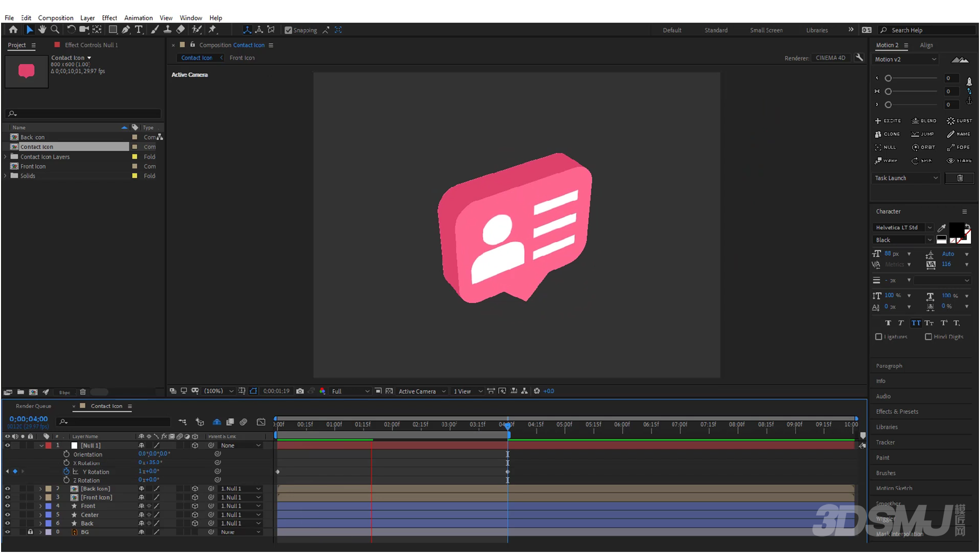980x553 pixels.
Task: Click the ORBIT button in Motion 2
Action: pos(924,148)
